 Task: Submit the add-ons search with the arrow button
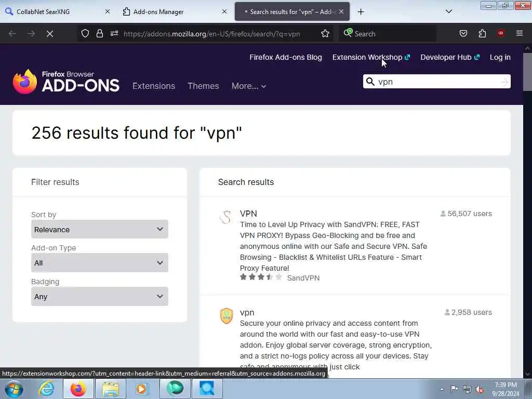[504, 82]
